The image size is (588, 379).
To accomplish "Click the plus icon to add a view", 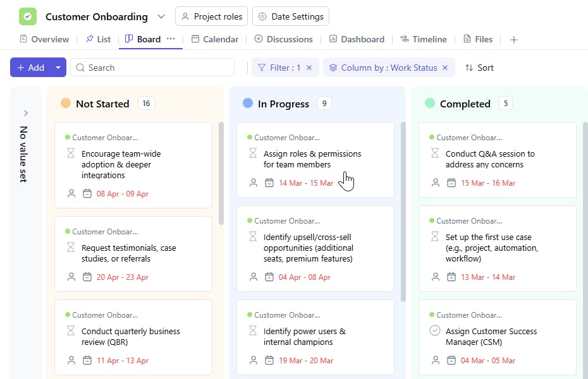I will (514, 40).
